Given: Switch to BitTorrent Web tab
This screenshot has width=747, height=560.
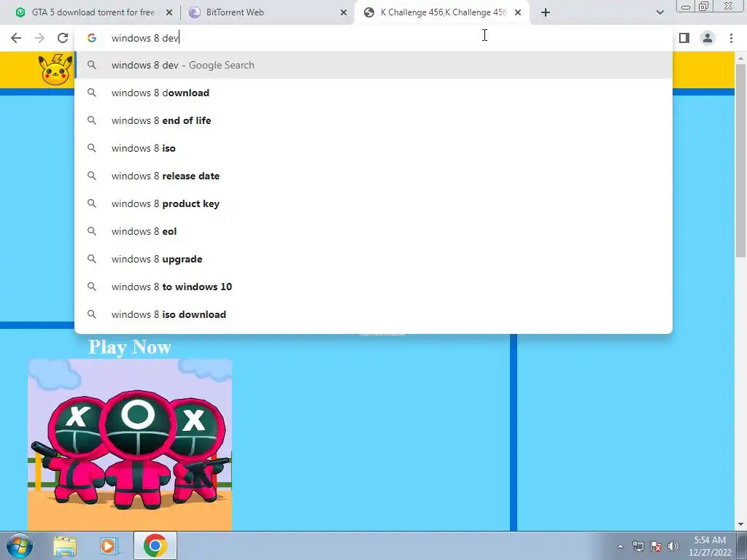Looking at the screenshot, I should click(x=268, y=12).
